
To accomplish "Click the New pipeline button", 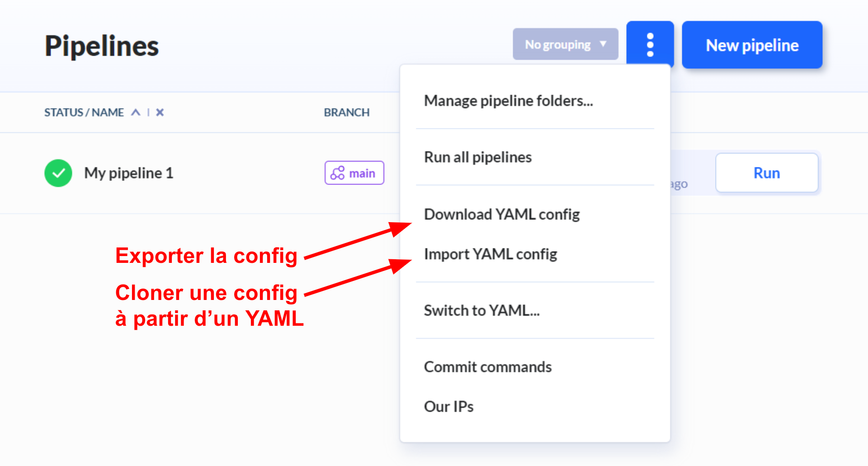I will coord(752,45).
